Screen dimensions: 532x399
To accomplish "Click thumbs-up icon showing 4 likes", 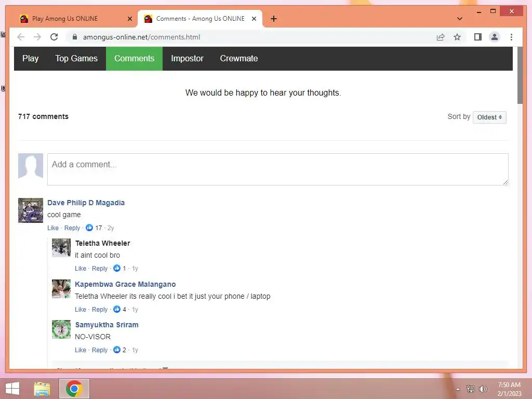I will (117, 309).
